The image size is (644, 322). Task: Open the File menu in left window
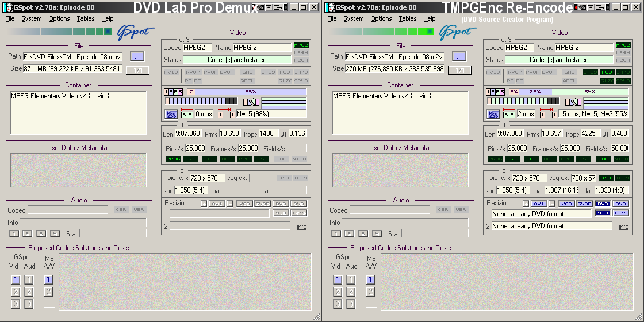tap(10, 18)
